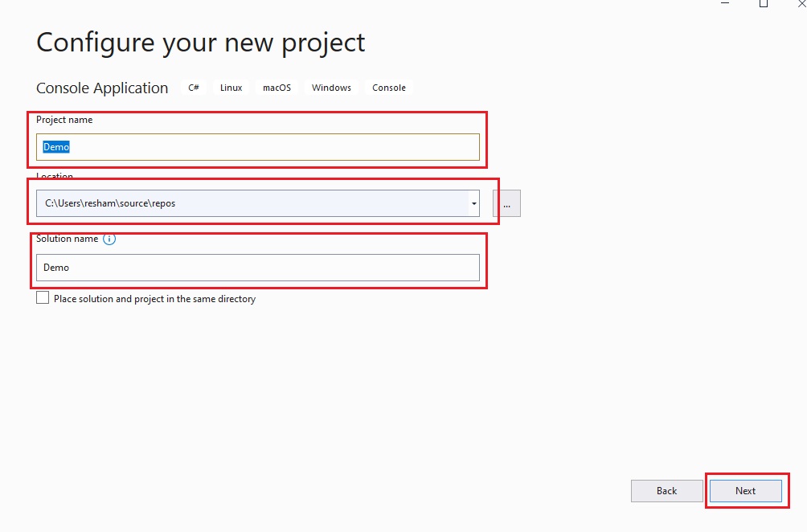The width and height of the screenshot is (807, 532).
Task: Browse for location with the ellipsis button
Action: click(506, 203)
